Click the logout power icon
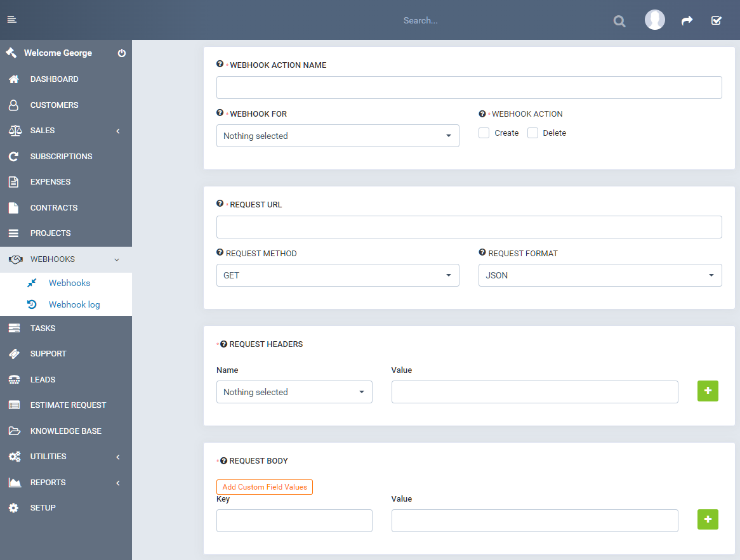Screen dimensions: 740x560 tap(122, 53)
